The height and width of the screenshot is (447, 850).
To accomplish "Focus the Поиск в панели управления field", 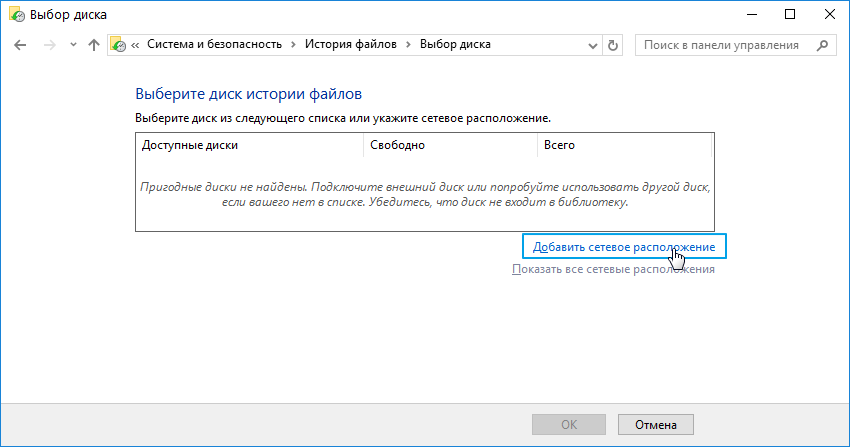I will pos(722,45).
